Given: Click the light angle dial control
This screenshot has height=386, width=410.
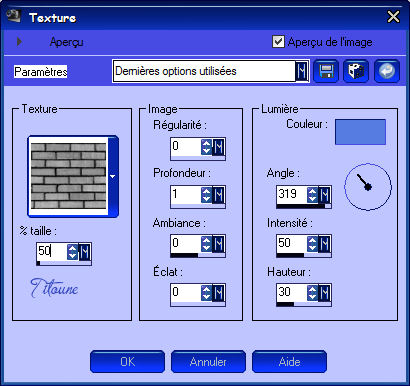Looking at the screenshot, I should coord(368,187).
